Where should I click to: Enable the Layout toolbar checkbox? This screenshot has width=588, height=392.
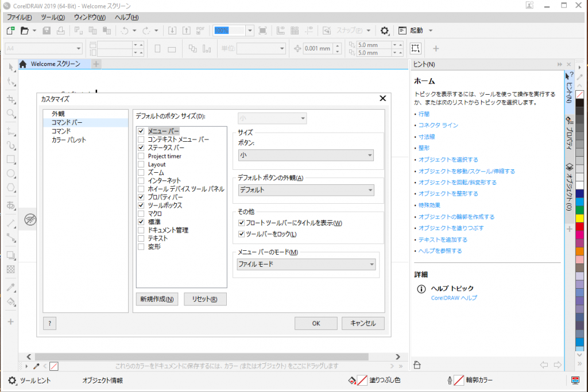tap(141, 164)
